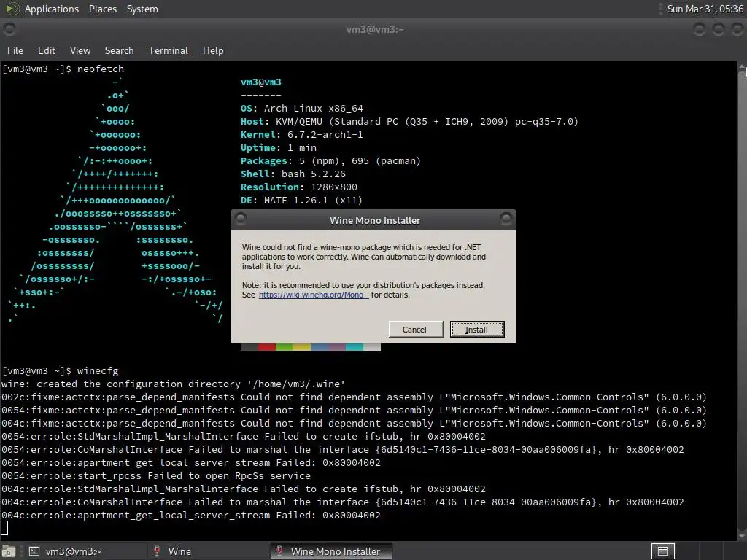Click the terminal cursor block at the bottom

pos(4,528)
